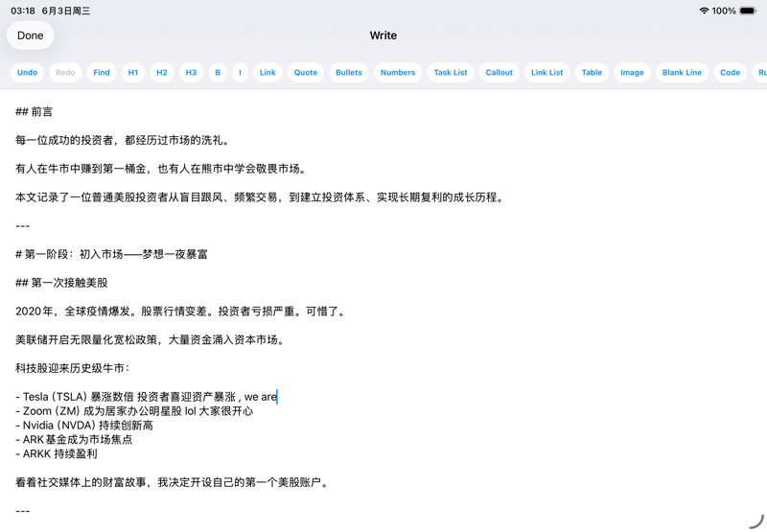
Task: Insert a Table
Action: click(x=592, y=72)
